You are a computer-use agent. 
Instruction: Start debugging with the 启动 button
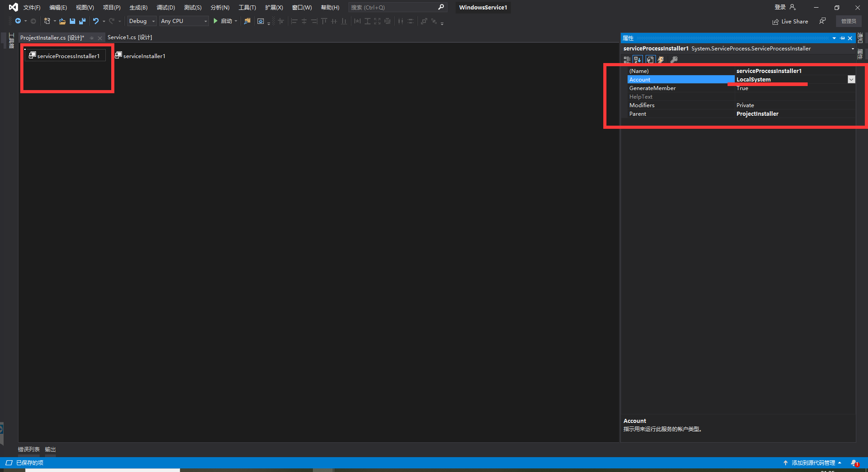tap(224, 21)
